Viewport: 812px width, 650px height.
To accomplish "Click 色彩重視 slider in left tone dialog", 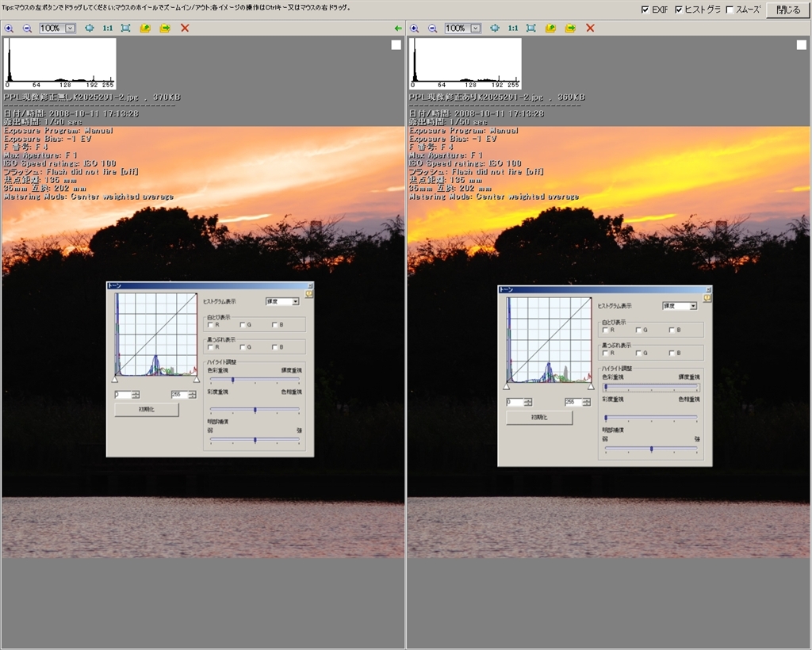I will tap(255, 380).
